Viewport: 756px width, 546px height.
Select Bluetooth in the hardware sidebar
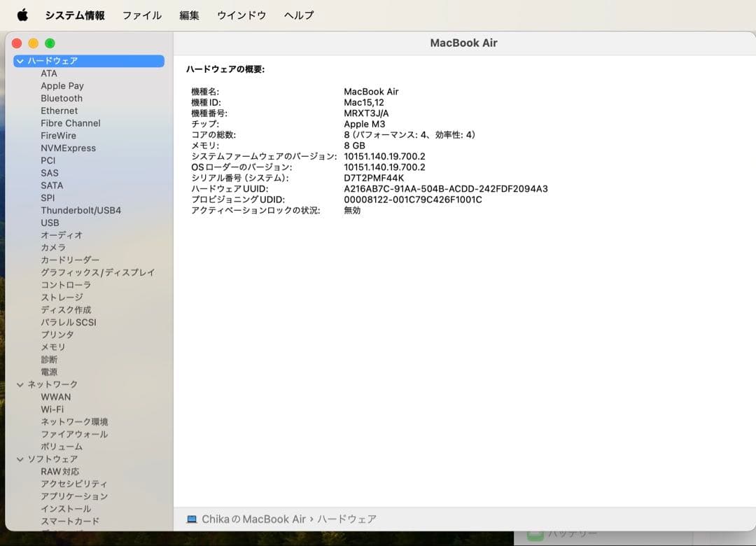(62, 98)
